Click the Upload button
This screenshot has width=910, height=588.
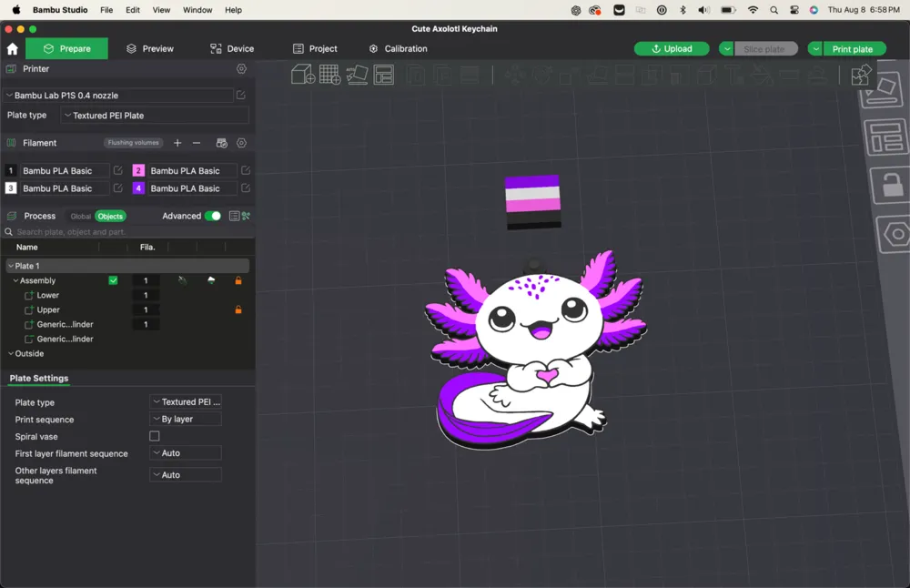coord(672,49)
